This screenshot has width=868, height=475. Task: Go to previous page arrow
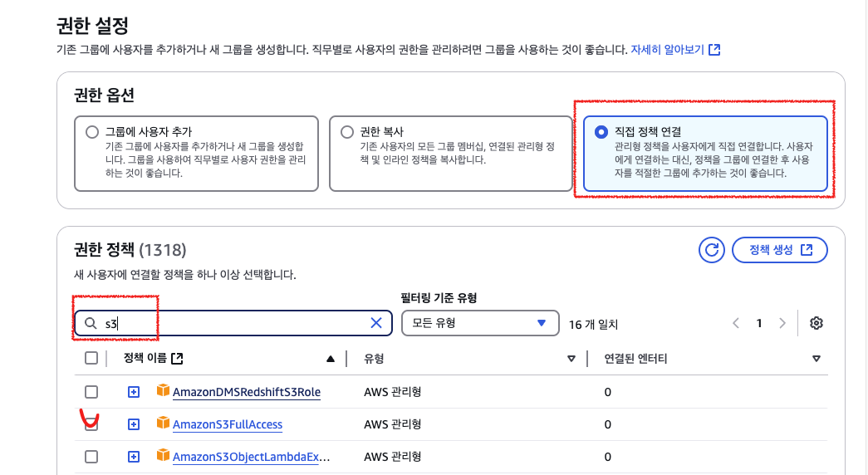[736, 323]
